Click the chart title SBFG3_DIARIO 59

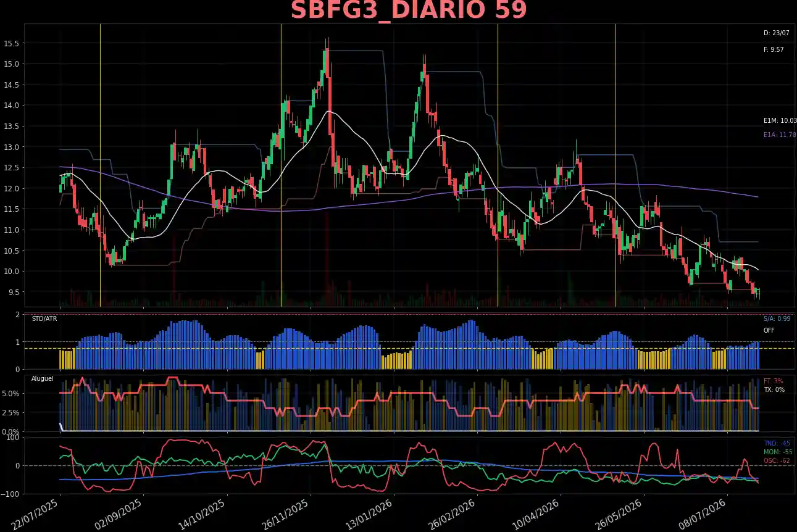pos(409,10)
